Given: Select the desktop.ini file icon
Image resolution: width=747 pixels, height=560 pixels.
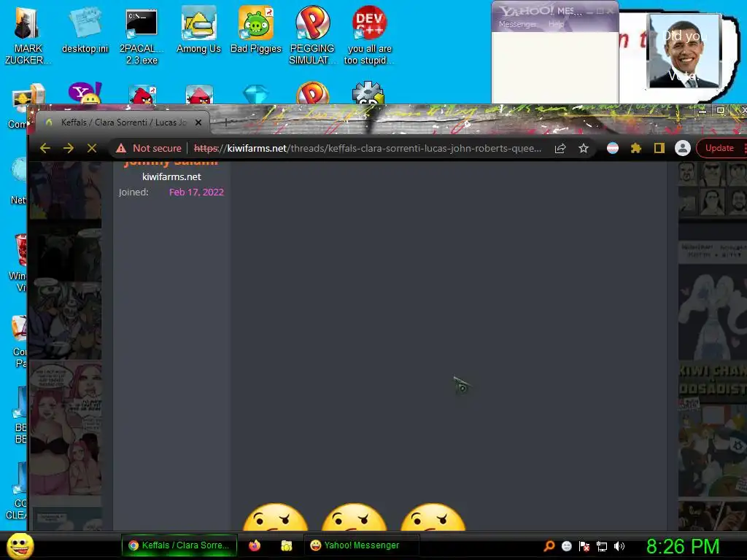Looking at the screenshot, I should coord(85,30).
